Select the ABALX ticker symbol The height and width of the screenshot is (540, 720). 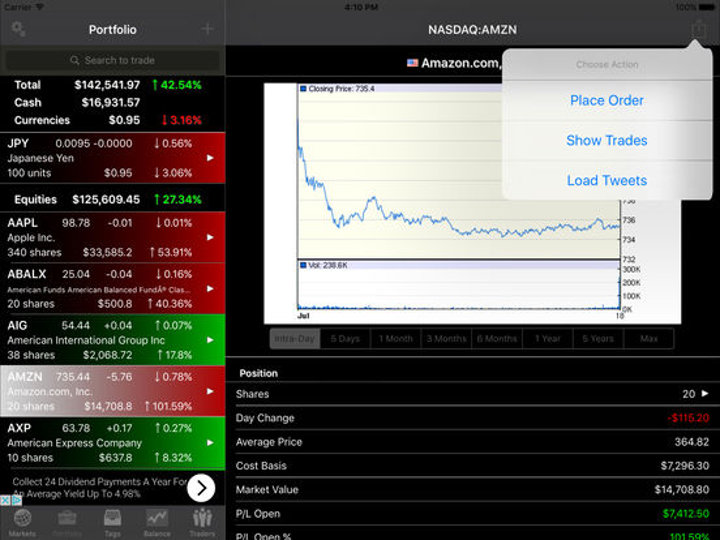(27, 274)
